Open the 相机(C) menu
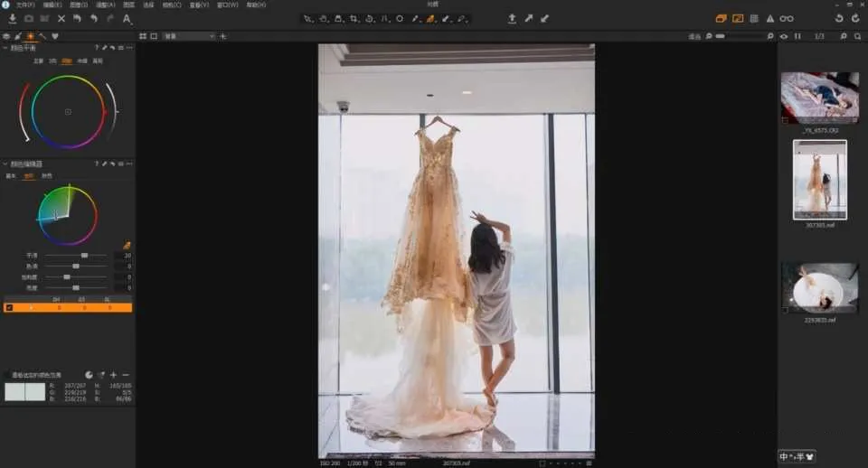Viewport: 868px width, 468px height. [172, 5]
